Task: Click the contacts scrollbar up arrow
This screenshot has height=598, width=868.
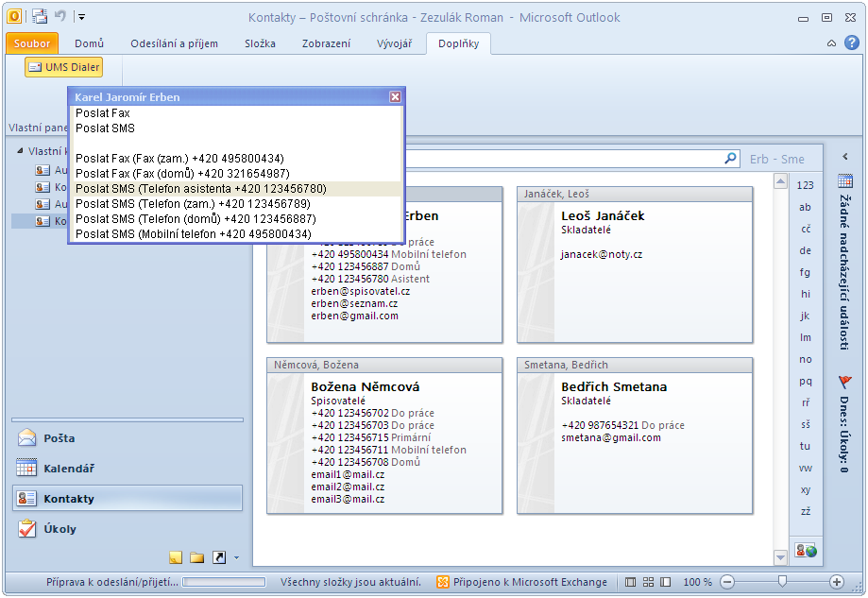Action: point(780,181)
